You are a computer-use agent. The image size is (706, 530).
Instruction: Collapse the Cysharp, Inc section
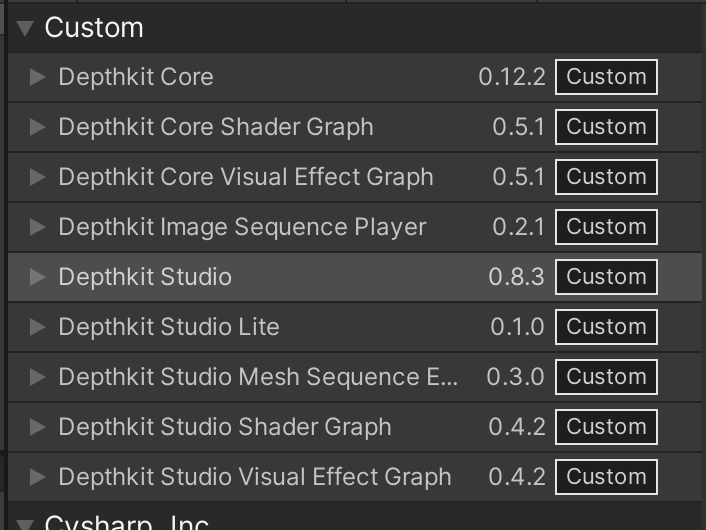(x=25, y=523)
